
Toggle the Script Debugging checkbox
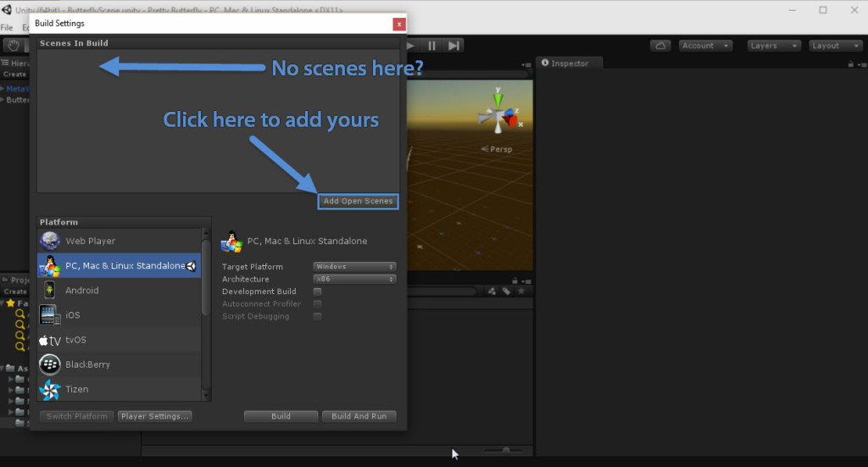click(318, 316)
